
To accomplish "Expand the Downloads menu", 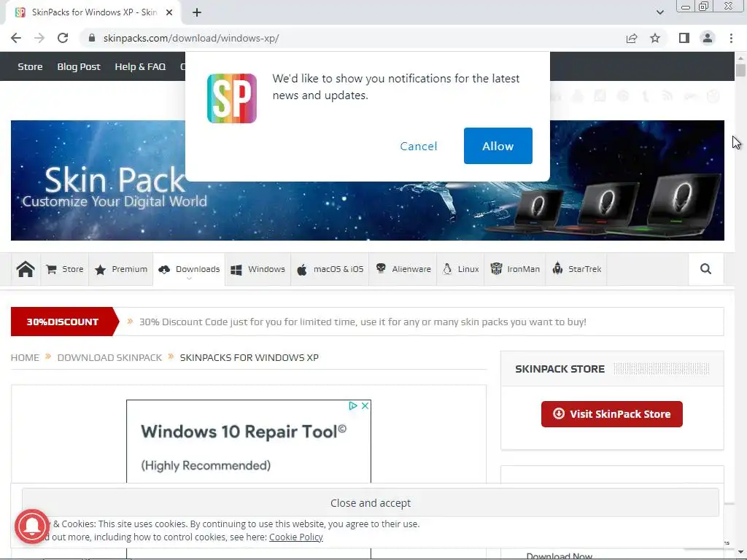I will point(189,269).
